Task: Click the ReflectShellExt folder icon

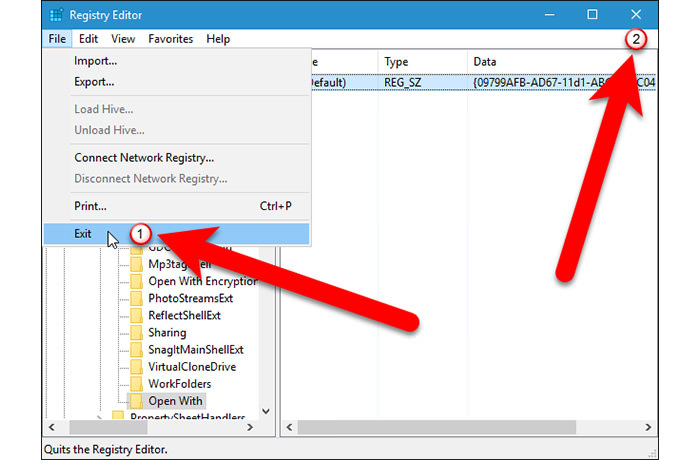Action: (x=136, y=315)
